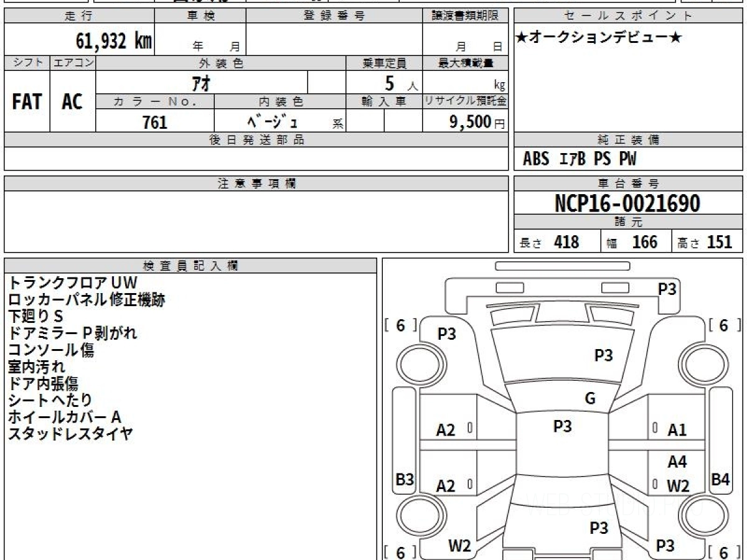The width and height of the screenshot is (747, 560).
Task: Select the セールスポイント header
Action: [x=629, y=16]
